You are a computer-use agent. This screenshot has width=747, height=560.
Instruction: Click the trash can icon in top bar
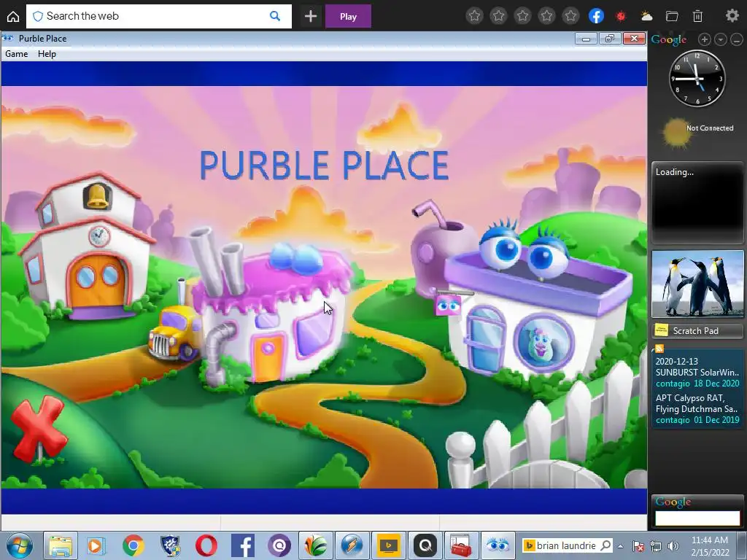(x=697, y=16)
